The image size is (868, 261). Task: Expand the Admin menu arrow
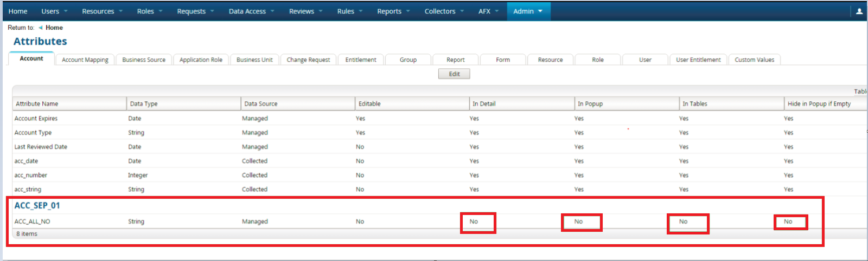click(x=540, y=11)
